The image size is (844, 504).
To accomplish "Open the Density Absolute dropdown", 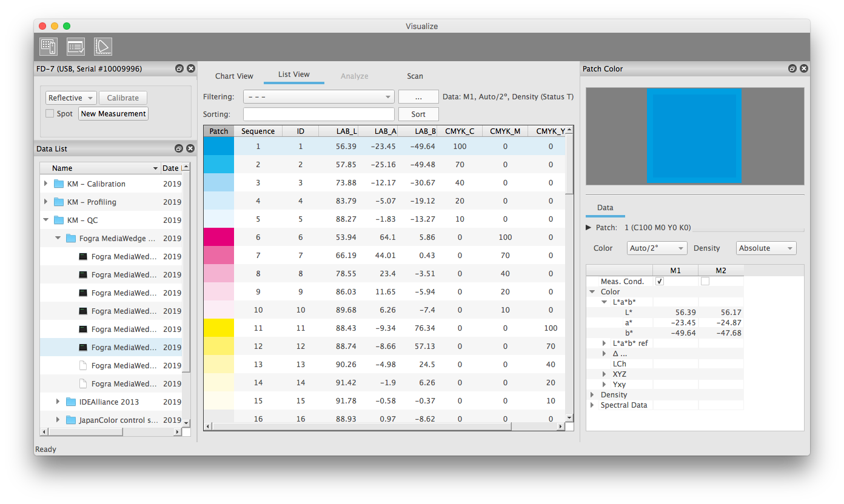I will pos(766,248).
